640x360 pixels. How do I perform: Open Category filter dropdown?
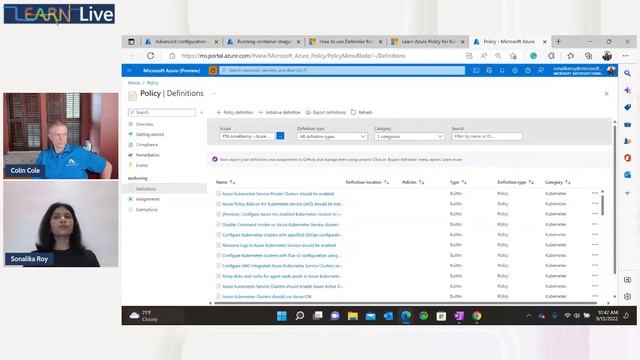(x=409, y=136)
